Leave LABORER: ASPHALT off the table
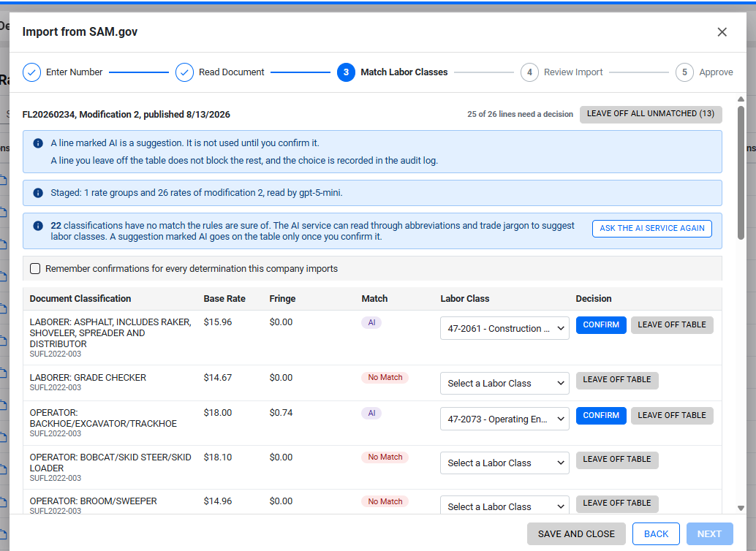The width and height of the screenshot is (756, 551). (x=672, y=325)
